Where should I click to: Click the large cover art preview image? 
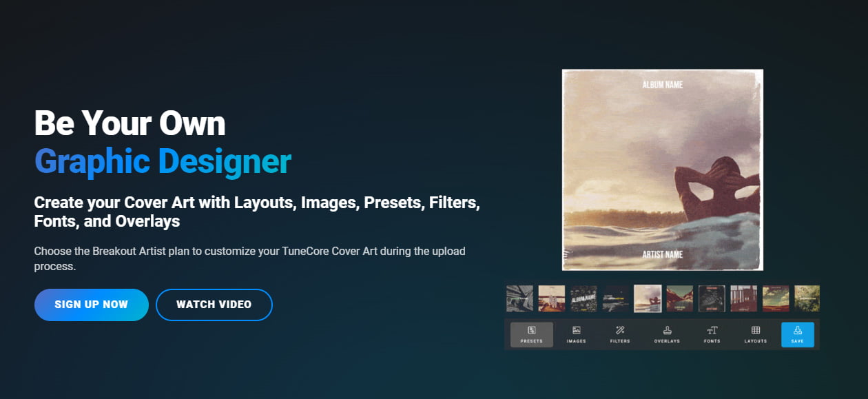(x=662, y=170)
